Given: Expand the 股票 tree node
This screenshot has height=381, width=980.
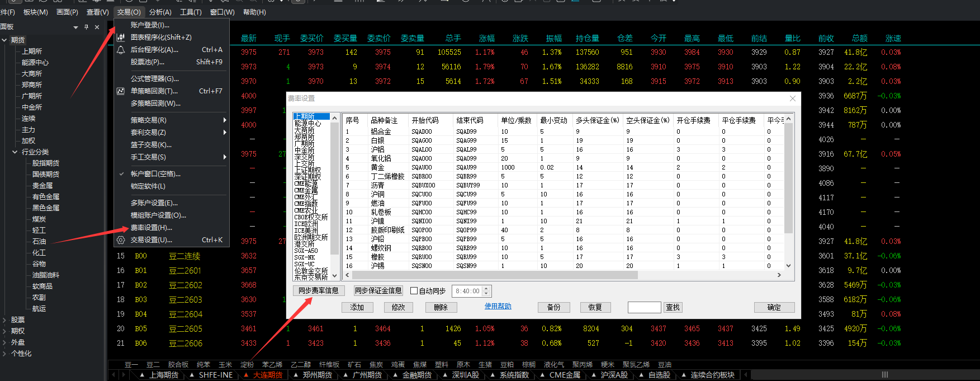Looking at the screenshot, I should tap(4, 320).
